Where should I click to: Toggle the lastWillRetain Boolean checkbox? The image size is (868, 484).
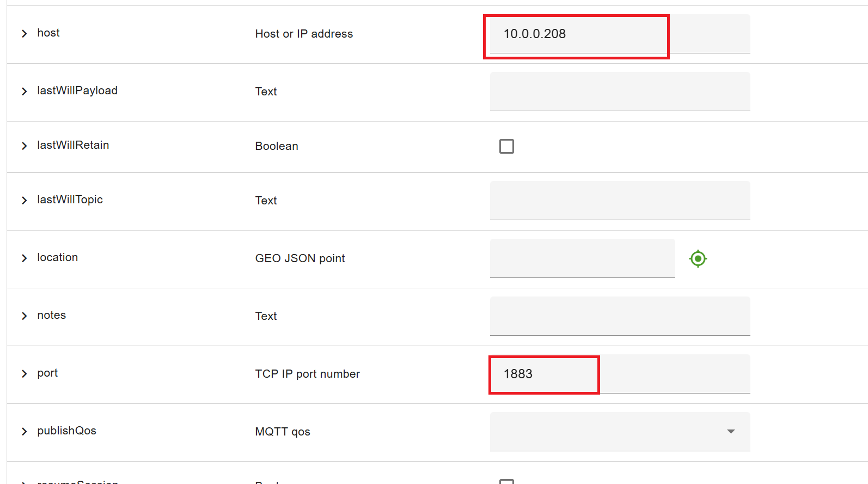[x=506, y=146]
